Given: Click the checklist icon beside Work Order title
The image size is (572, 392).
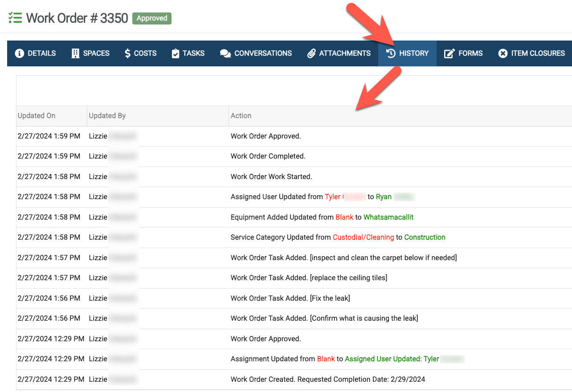Looking at the screenshot, I should click(15, 18).
